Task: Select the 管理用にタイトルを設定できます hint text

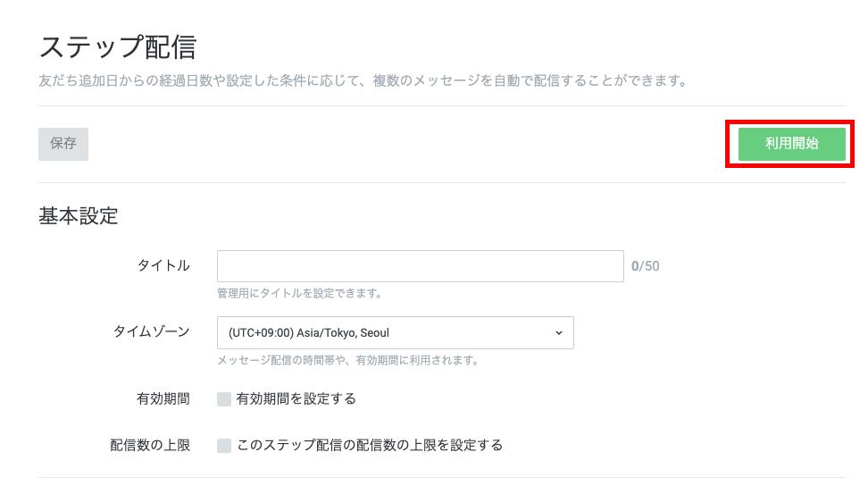Action: (x=299, y=294)
